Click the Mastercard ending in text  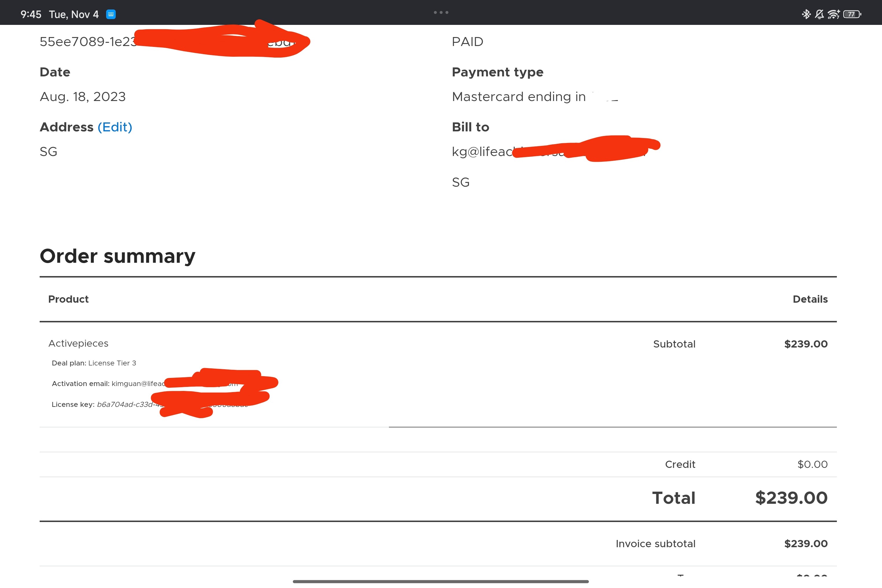click(x=519, y=97)
